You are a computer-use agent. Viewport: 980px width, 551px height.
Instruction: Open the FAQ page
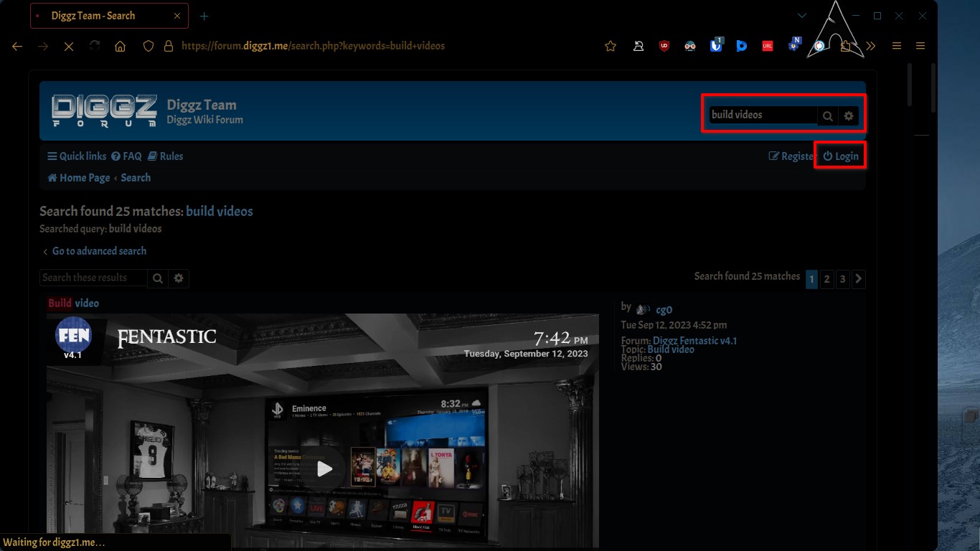(x=126, y=156)
